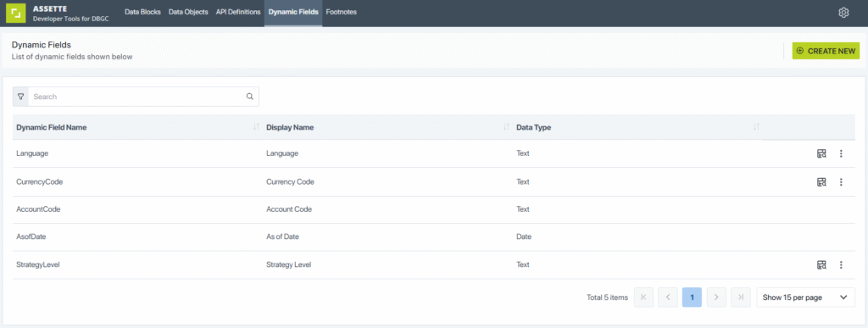Open more options for CurrencyCode row

click(841, 181)
